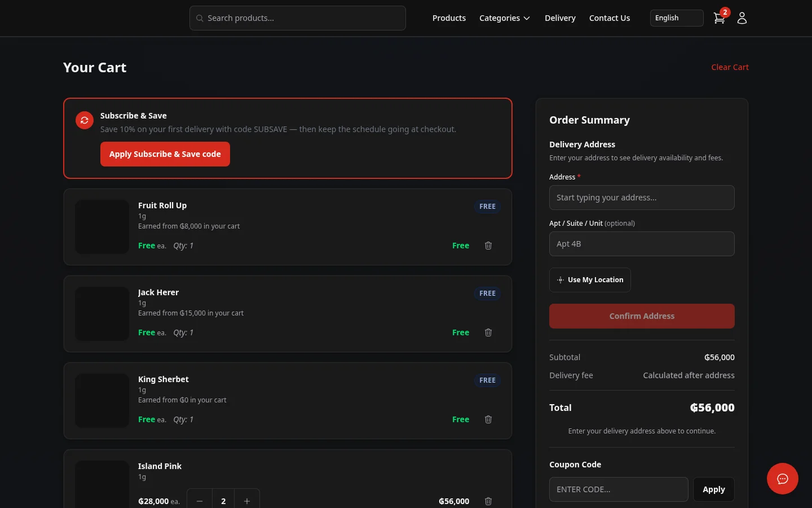Click the search magnifier icon
This screenshot has height=508, width=812.
click(200, 18)
